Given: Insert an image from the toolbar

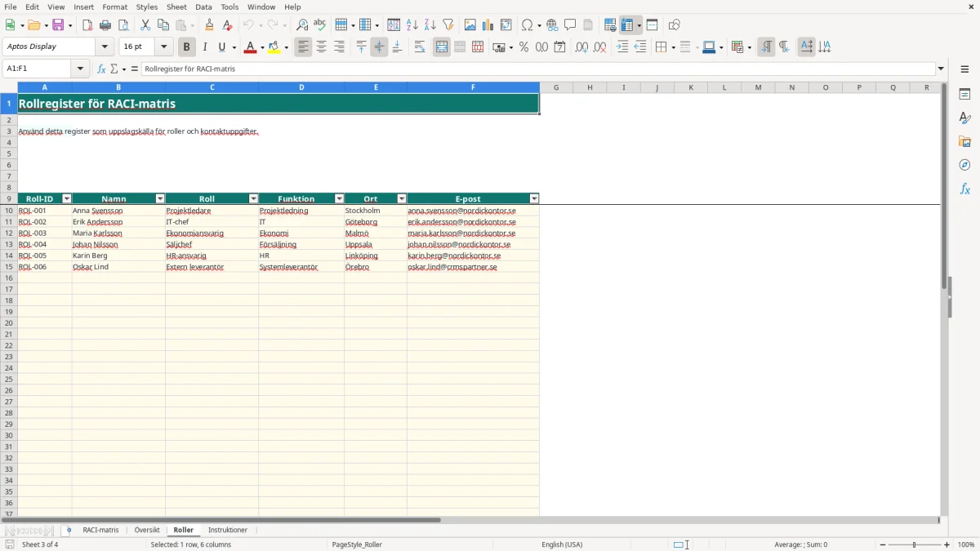Looking at the screenshot, I should (470, 25).
